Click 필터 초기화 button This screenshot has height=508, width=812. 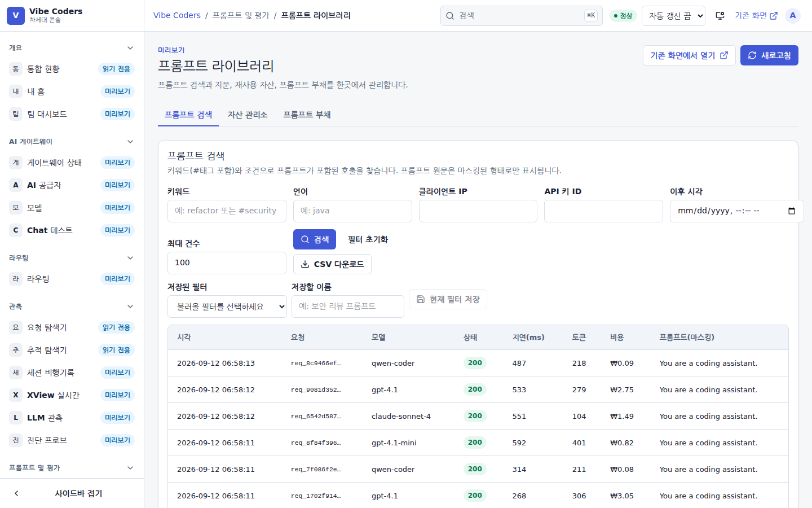tap(368, 239)
